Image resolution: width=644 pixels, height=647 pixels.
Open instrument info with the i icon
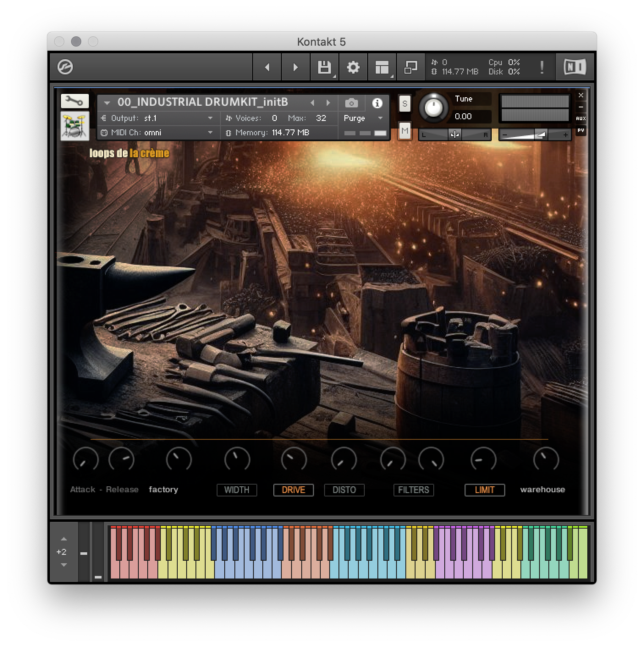coord(377,103)
